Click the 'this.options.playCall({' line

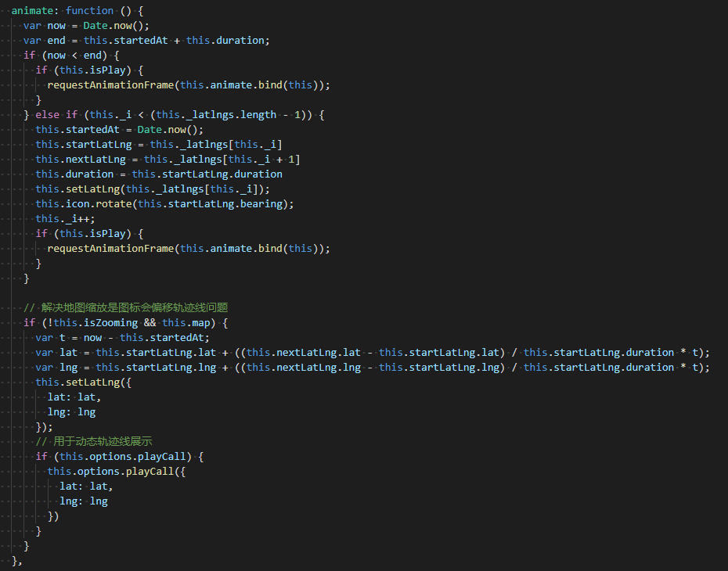coord(117,471)
